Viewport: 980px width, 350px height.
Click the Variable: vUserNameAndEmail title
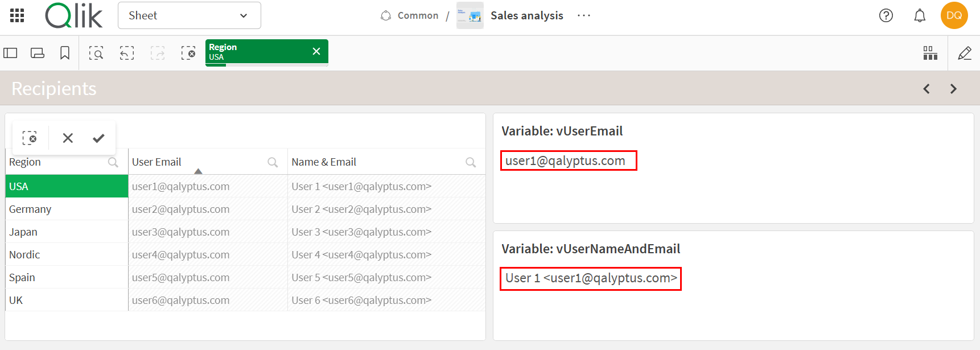pos(591,249)
